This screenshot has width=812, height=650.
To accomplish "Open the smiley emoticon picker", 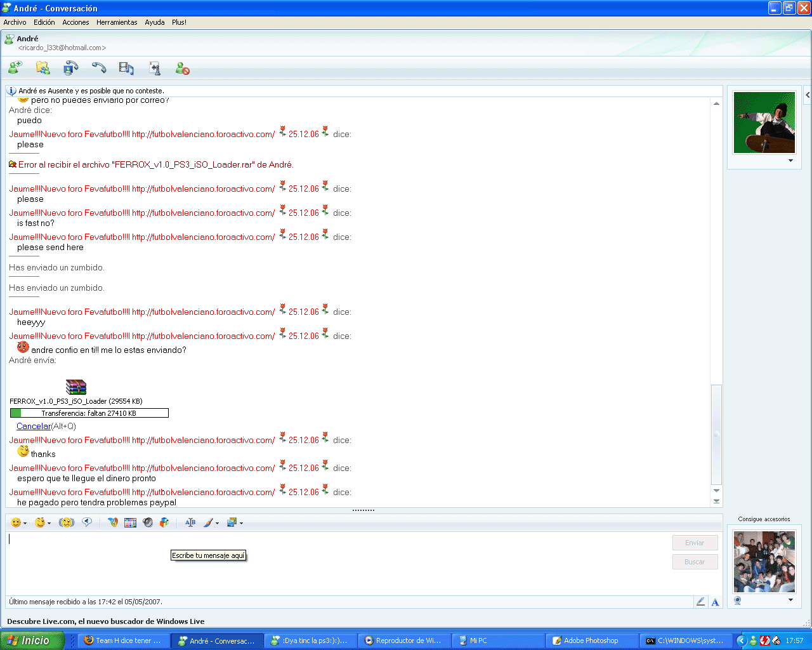I will click(16, 522).
